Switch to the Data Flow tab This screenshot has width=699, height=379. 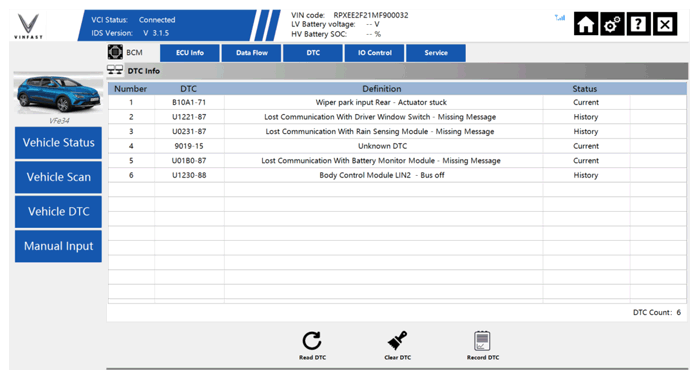pyautogui.click(x=251, y=53)
